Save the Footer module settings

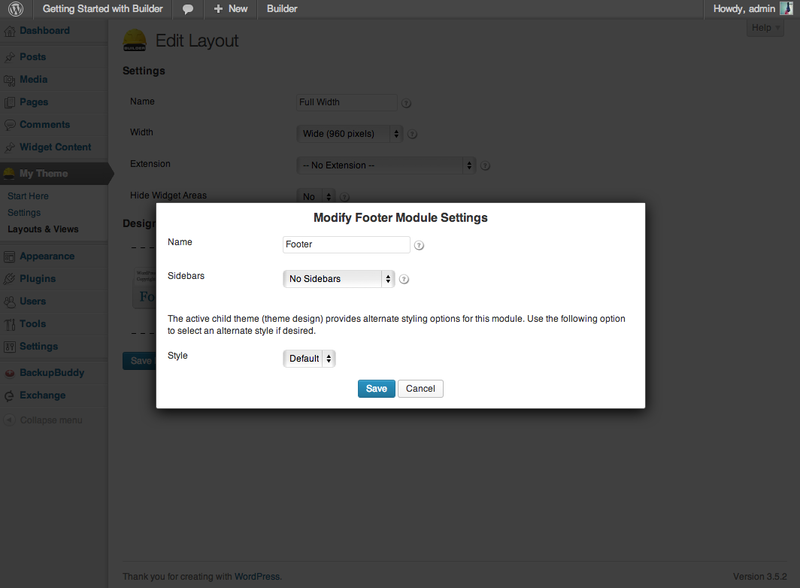377,388
